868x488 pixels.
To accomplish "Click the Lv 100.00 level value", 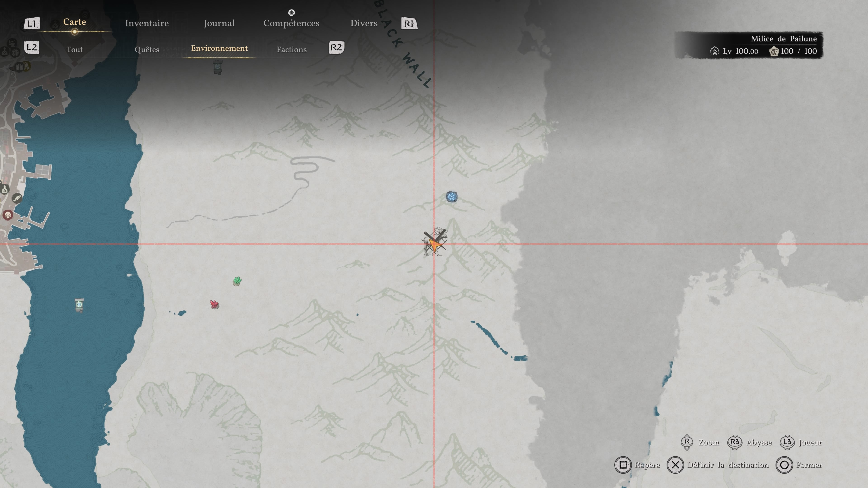I will (x=741, y=51).
